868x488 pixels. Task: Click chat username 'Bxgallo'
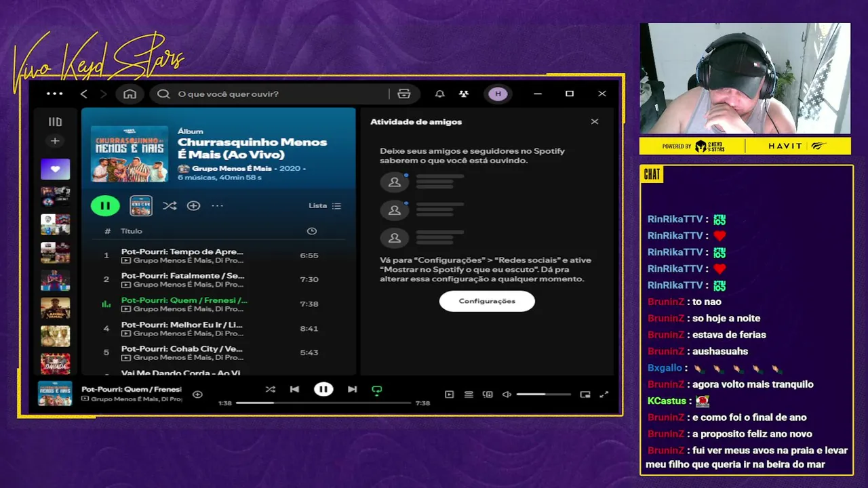point(665,368)
